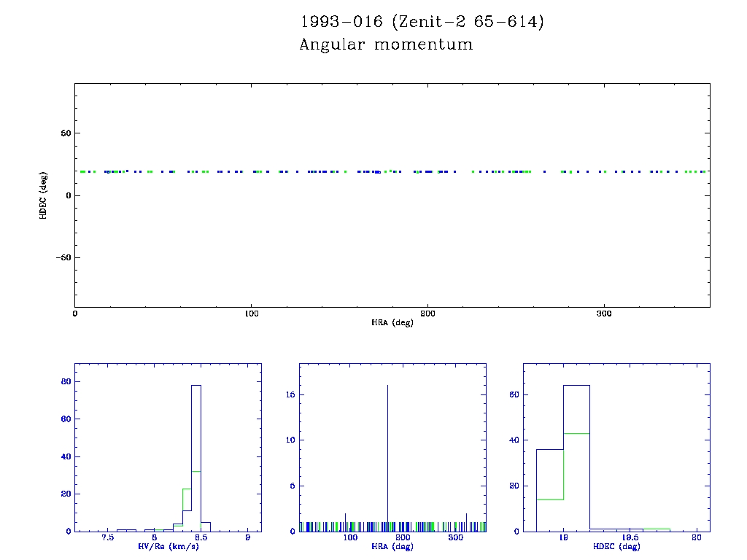The height and width of the screenshot is (560, 747).
Task: Click the scatter plot's vertical "HDEC (deg)" axis label
Action: [43, 195]
